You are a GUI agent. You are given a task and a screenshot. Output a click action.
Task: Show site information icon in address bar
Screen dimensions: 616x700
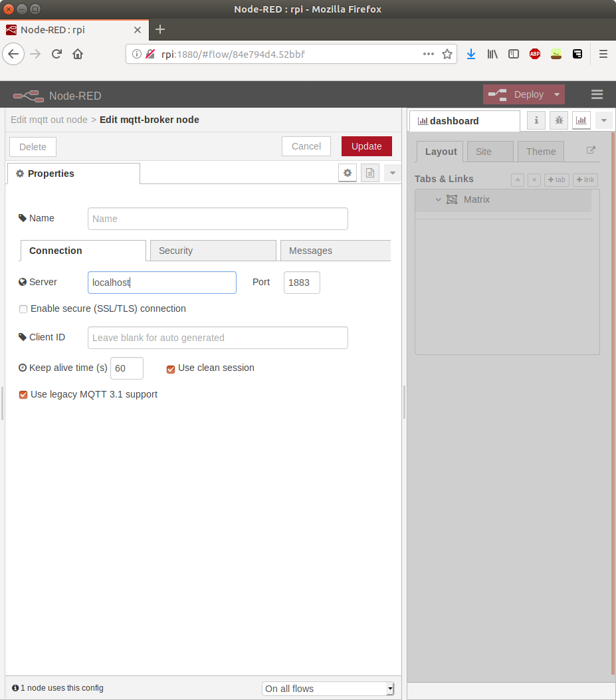pos(137,54)
